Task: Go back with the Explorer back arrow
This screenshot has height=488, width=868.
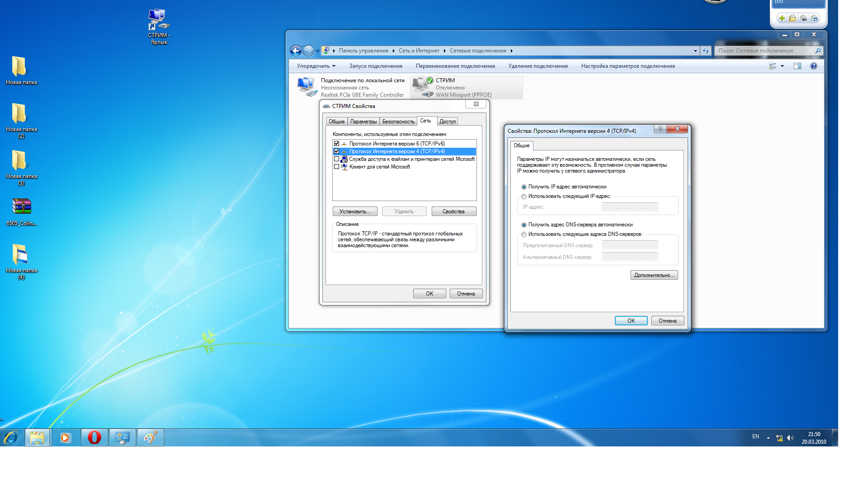Action: pos(296,51)
